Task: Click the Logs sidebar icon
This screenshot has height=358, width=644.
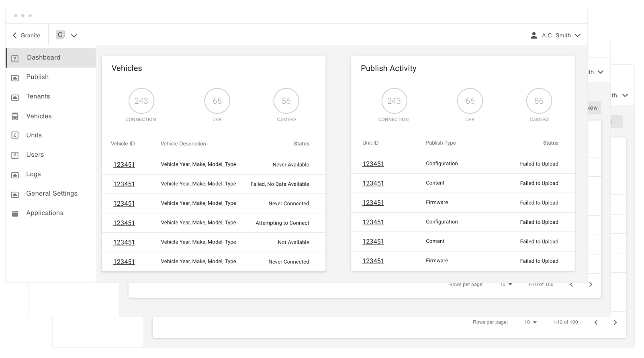Action: coord(15,175)
